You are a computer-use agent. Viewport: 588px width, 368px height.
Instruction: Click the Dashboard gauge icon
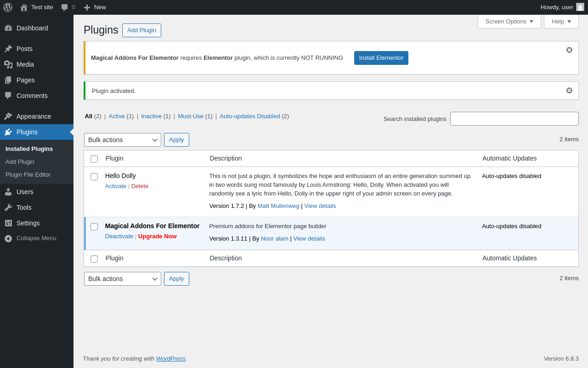pos(8,28)
